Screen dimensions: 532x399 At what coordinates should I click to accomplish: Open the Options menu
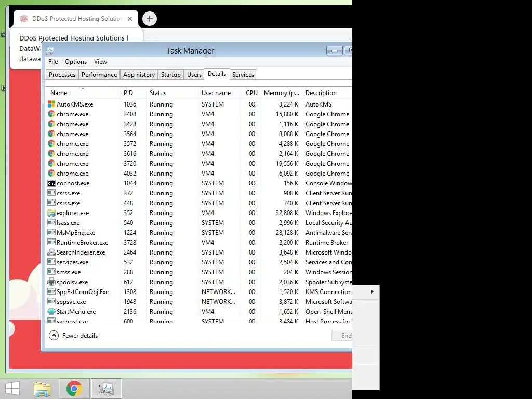[76, 62]
